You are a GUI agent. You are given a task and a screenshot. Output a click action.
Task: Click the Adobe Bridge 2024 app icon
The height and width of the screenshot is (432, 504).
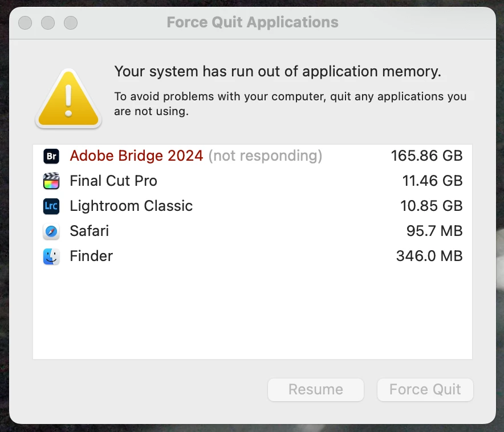click(x=51, y=156)
